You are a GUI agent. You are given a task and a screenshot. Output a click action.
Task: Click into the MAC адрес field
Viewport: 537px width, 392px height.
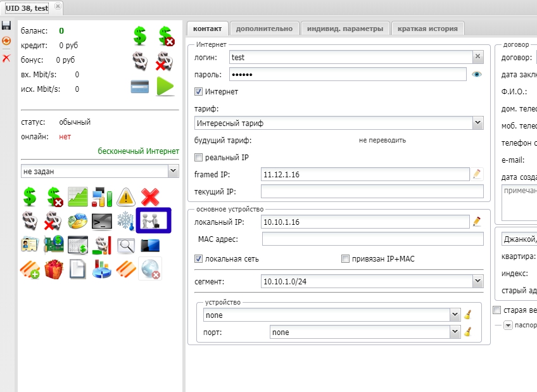coord(372,239)
